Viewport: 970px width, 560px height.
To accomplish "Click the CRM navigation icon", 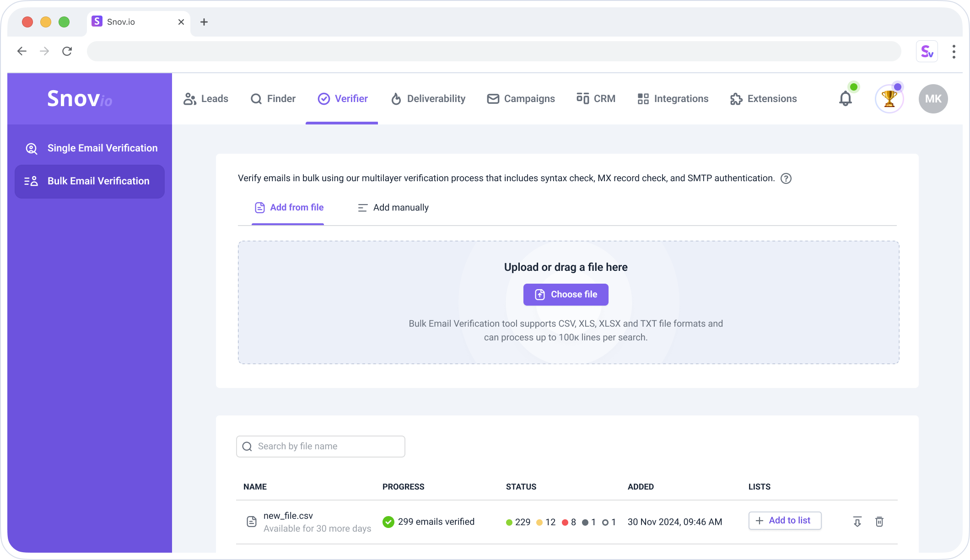I will pyautogui.click(x=582, y=99).
